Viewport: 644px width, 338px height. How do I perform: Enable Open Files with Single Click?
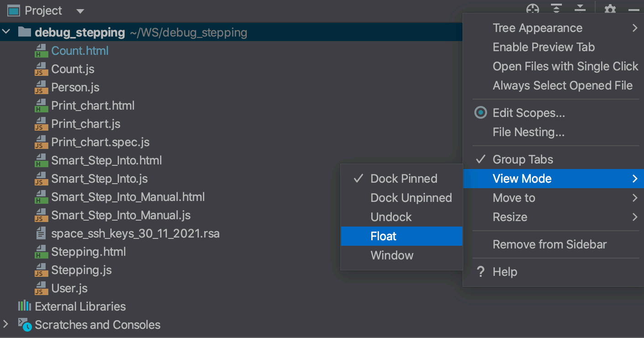(x=565, y=66)
